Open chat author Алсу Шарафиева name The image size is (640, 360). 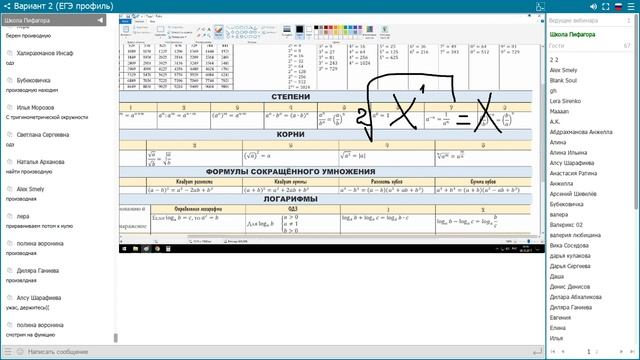tap(39, 298)
